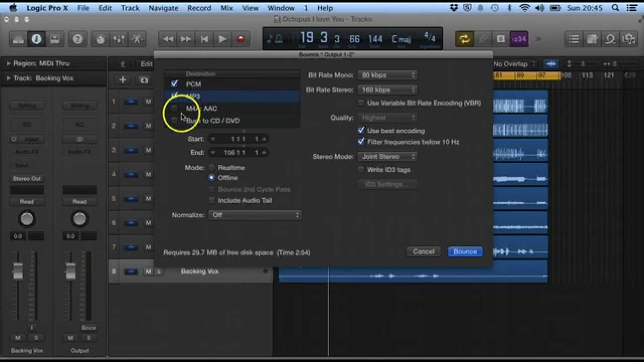This screenshot has height=362, width=644.
Task: Cancel the bounce dialog
Action: [x=423, y=251]
